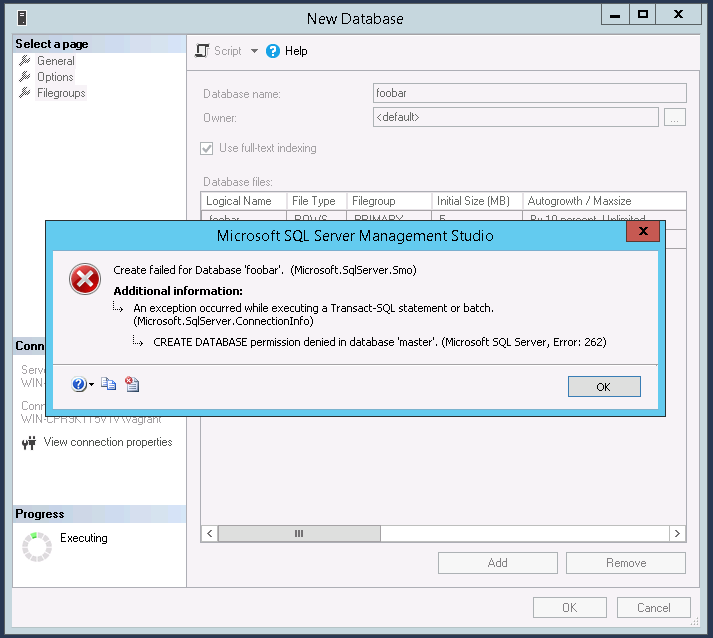Click the connection properties plug icon

pyautogui.click(x=29, y=442)
